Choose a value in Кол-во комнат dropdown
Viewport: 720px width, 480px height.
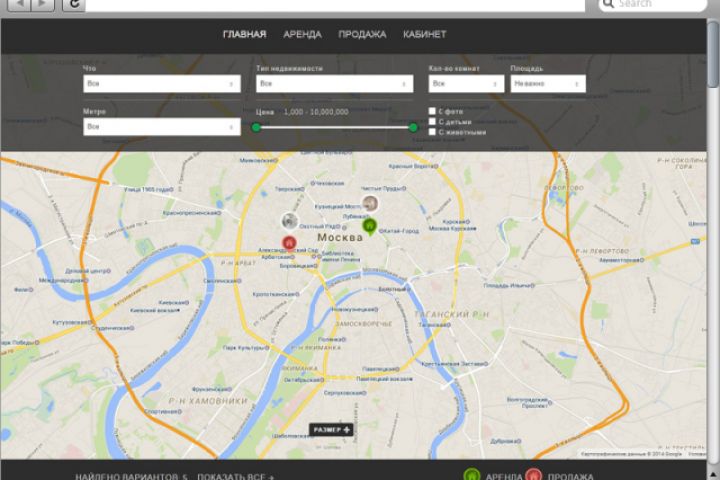(x=466, y=84)
